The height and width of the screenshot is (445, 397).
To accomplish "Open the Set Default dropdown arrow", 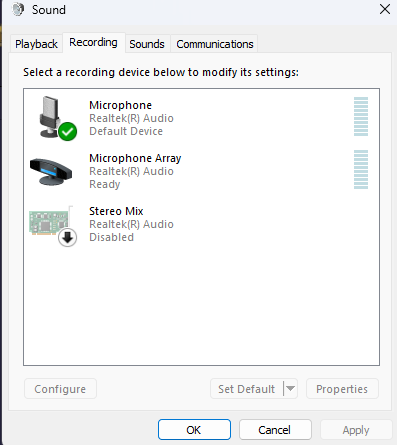I will click(290, 389).
